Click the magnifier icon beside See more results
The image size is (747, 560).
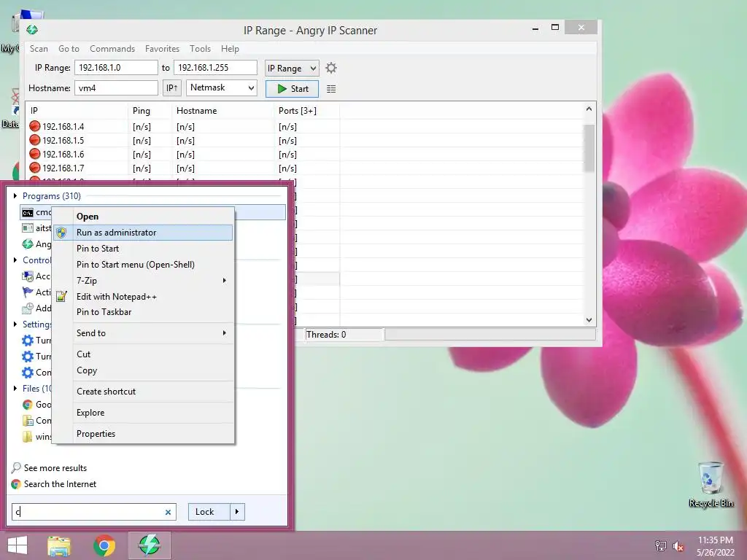16,467
